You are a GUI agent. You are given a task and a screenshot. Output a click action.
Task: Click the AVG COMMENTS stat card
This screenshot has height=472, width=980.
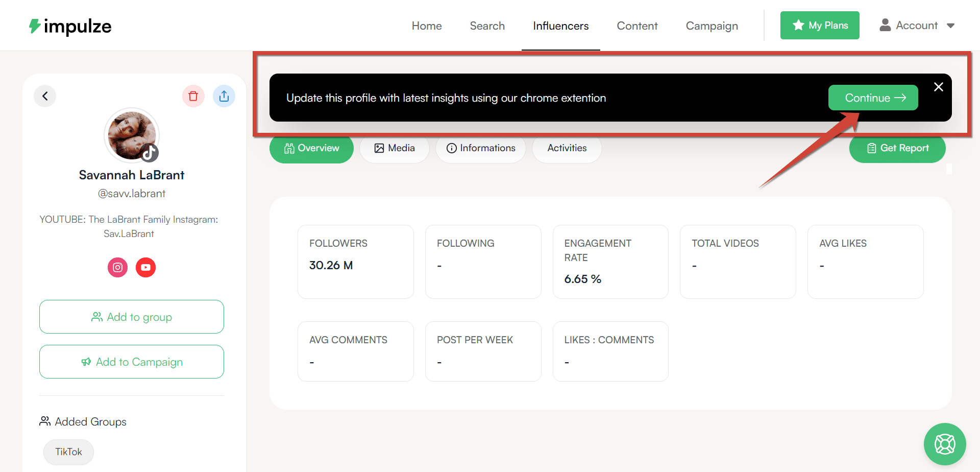coord(356,351)
